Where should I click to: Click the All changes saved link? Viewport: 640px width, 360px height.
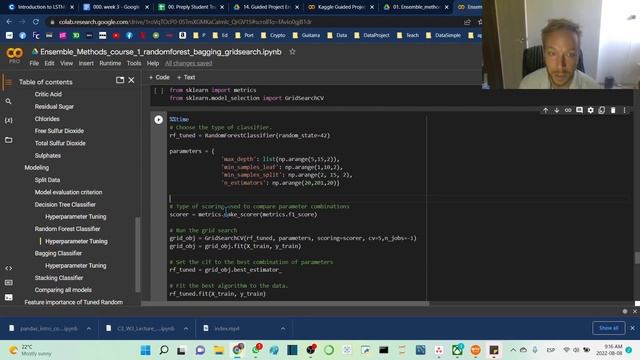189,63
